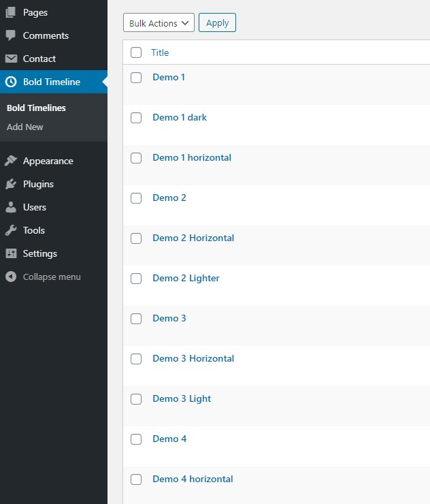Open the Demo 2 Lighter timeline
This screenshot has width=430, height=504.
coord(186,279)
